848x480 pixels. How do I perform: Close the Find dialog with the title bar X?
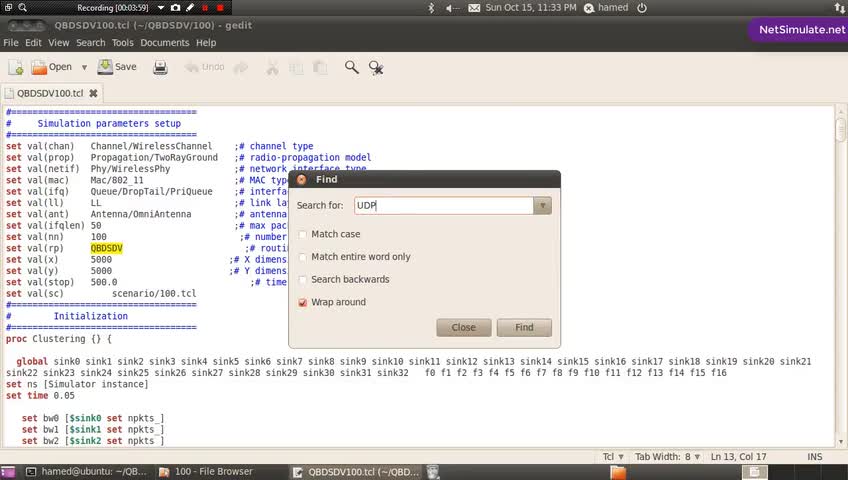point(302,179)
